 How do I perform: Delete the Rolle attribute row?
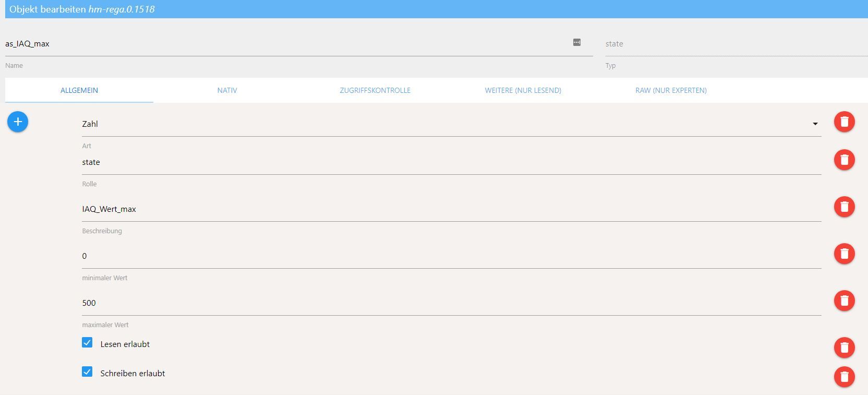[x=844, y=160]
